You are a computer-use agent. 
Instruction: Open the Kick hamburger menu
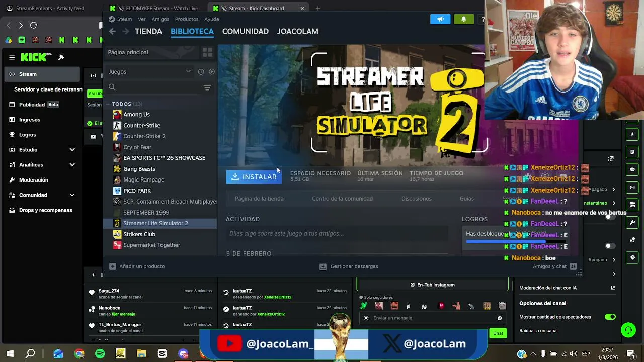coord(12,57)
